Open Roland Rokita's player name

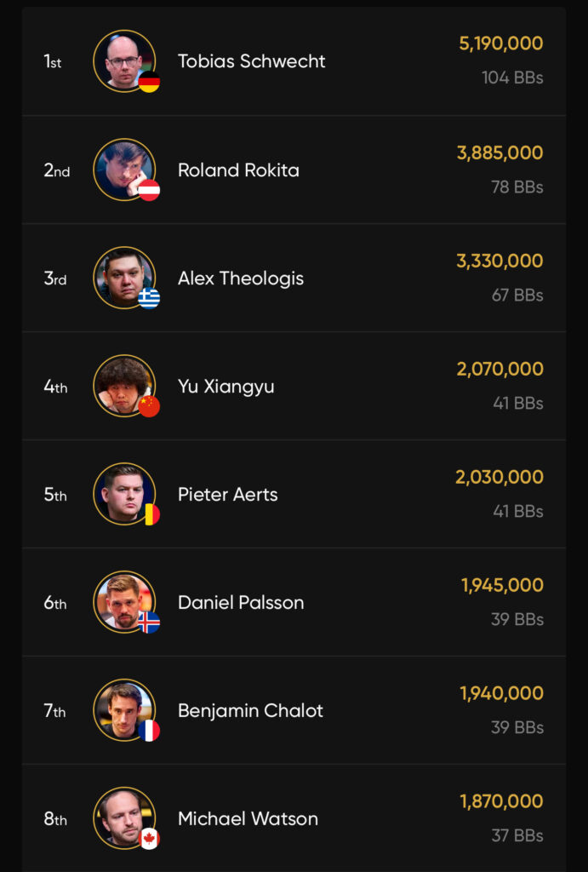coord(238,170)
